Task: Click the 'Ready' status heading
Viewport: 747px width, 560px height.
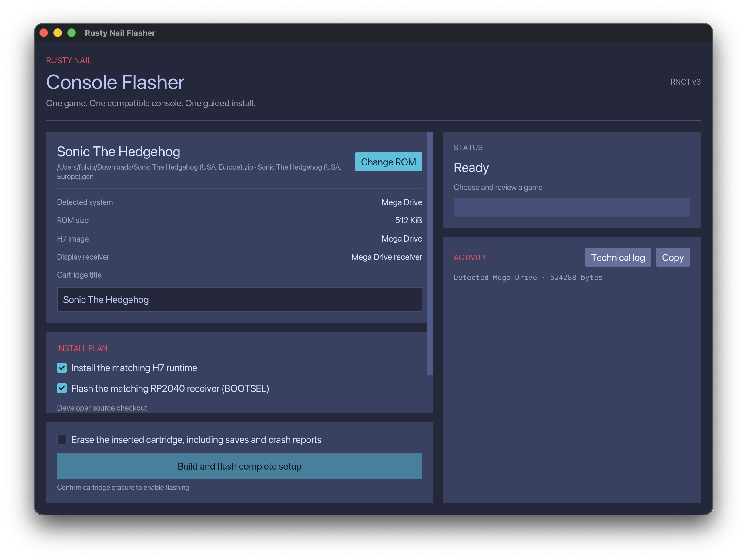Action: click(x=471, y=168)
